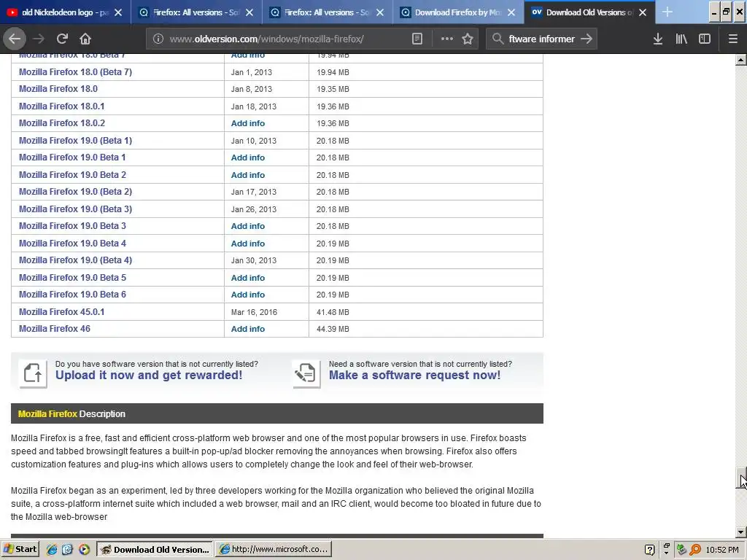The width and height of the screenshot is (747, 560).
Task: Open the Library menu
Action: point(681,39)
